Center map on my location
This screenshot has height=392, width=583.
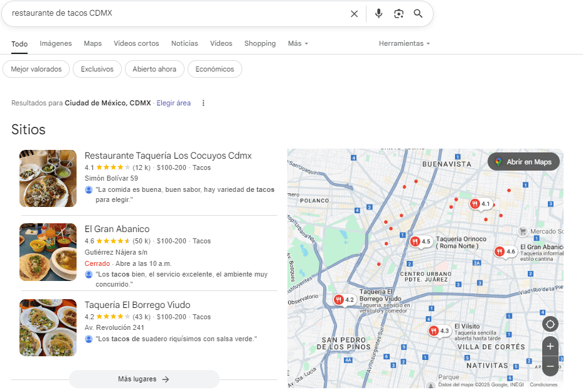[550, 324]
